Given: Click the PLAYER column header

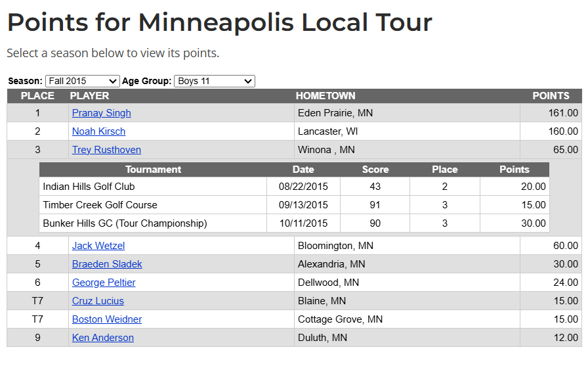Looking at the screenshot, I should (89, 96).
